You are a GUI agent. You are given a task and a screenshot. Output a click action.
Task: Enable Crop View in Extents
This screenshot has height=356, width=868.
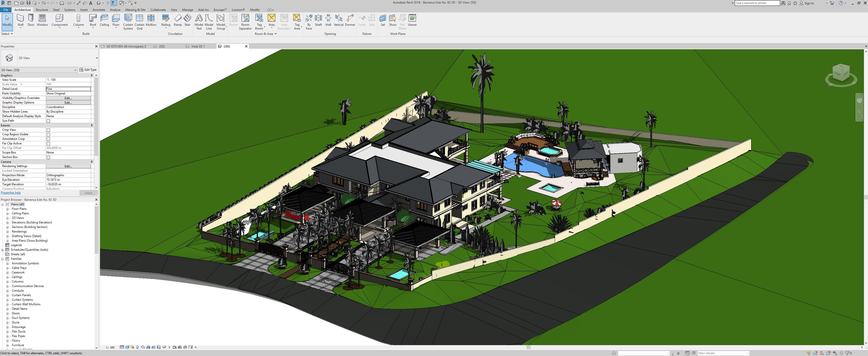click(48, 130)
